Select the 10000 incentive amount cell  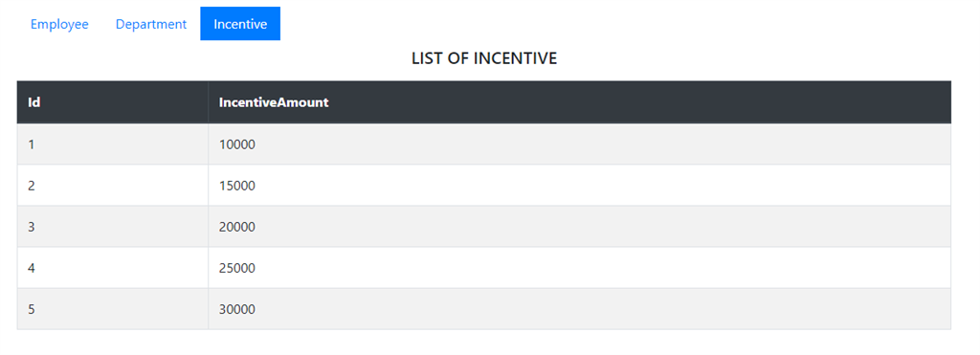click(579, 144)
